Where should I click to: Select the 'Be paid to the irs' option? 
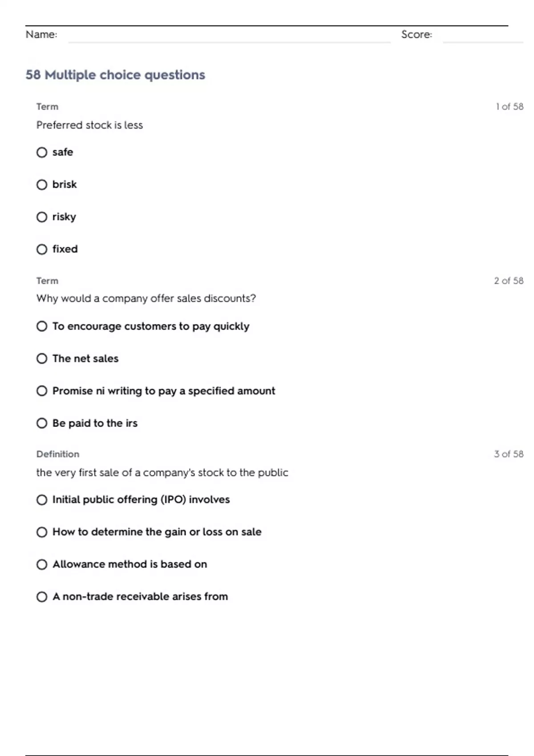pyautogui.click(x=42, y=423)
